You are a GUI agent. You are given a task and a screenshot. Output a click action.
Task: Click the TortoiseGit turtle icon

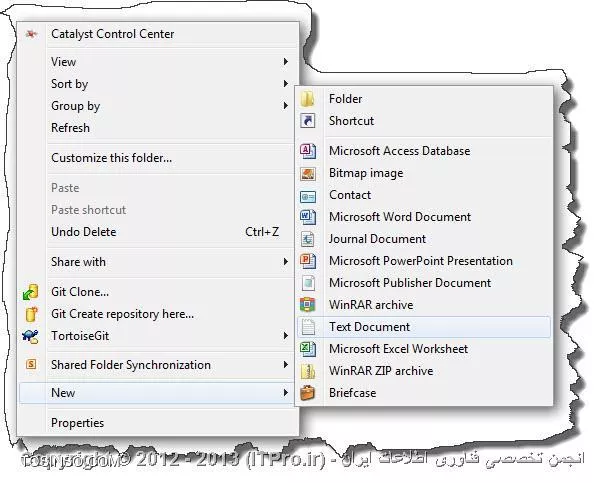(x=30, y=336)
